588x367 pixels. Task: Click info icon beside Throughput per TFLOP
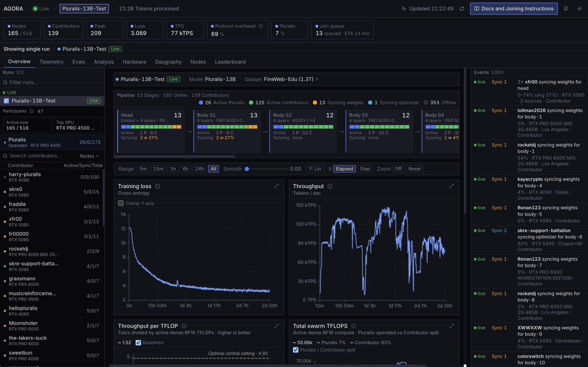click(x=184, y=326)
